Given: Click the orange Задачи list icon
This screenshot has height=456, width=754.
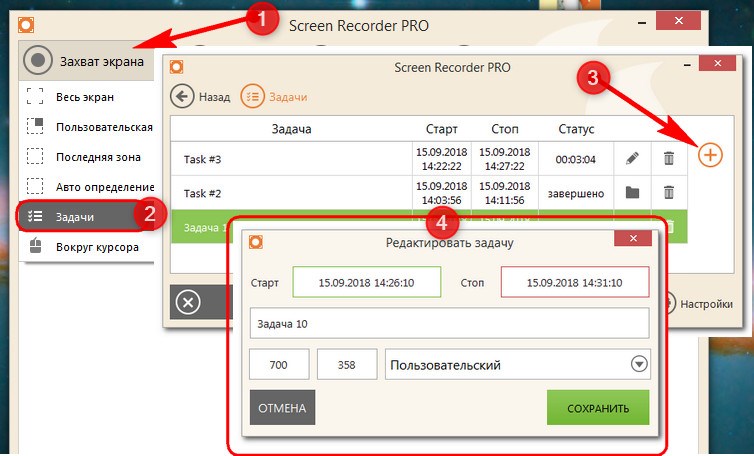Looking at the screenshot, I should coord(252,97).
